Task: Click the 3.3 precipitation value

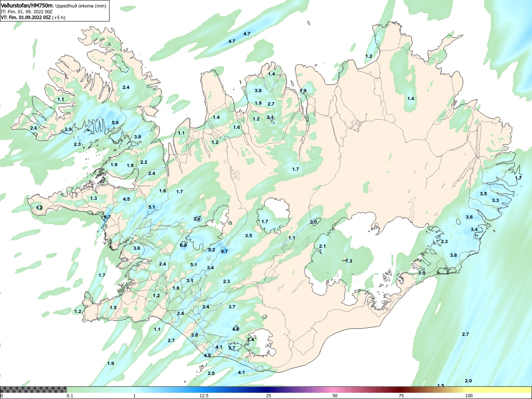Action: (495, 200)
